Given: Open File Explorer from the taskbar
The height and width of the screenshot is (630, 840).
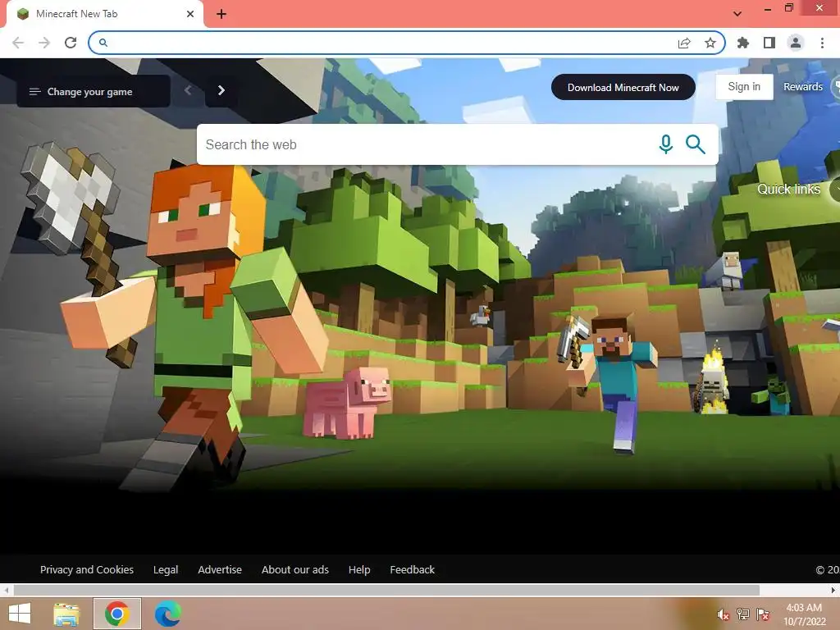Looking at the screenshot, I should pyautogui.click(x=66, y=614).
